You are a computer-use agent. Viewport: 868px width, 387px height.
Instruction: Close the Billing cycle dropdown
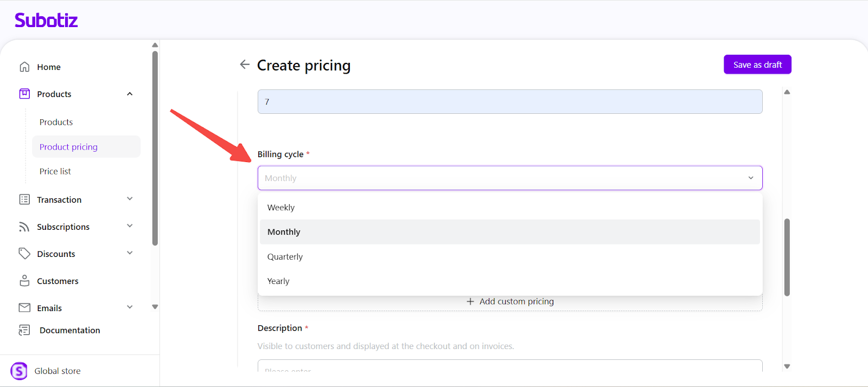(751, 178)
